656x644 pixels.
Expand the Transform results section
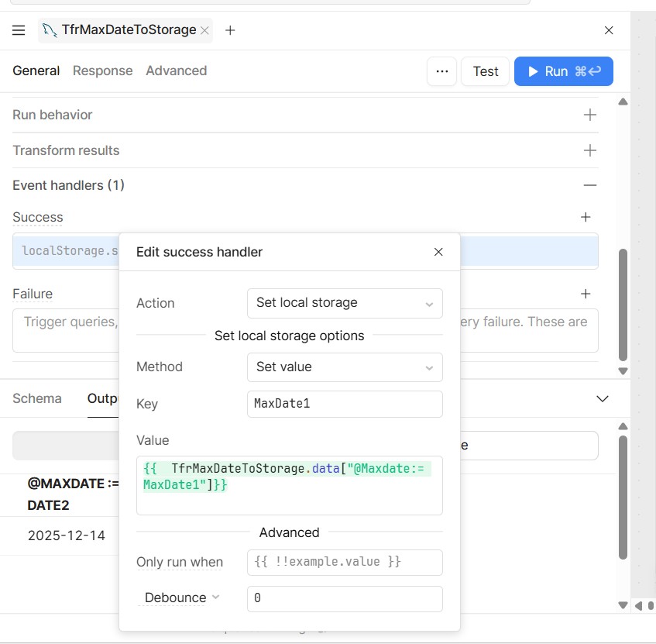589,150
